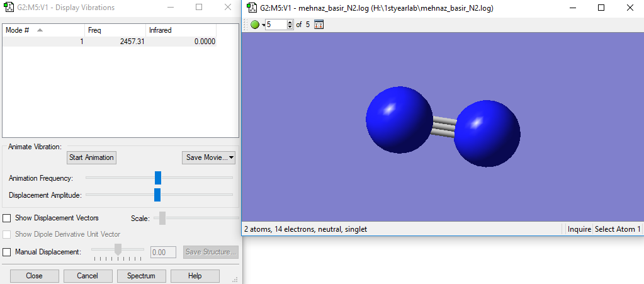Click the Manual Displacement slider thumb
The width and height of the screenshot is (644, 284).
coord(118,249)
